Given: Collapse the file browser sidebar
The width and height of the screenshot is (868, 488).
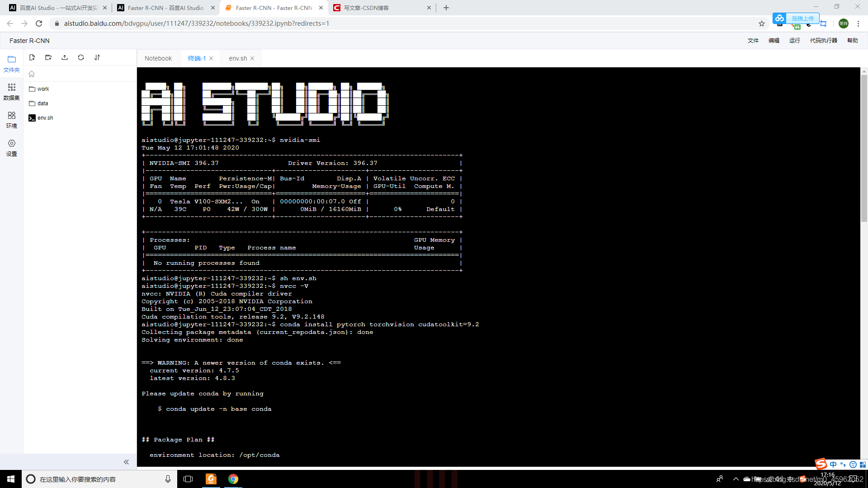Looking at the screenshot, I should pos(126,462).
